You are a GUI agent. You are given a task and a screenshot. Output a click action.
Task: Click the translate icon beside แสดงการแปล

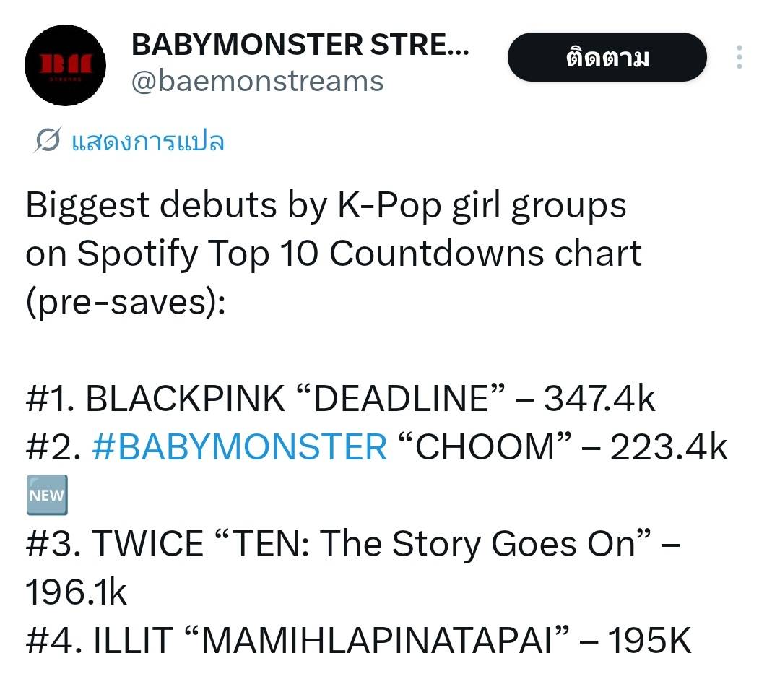(x=48, y=141)
